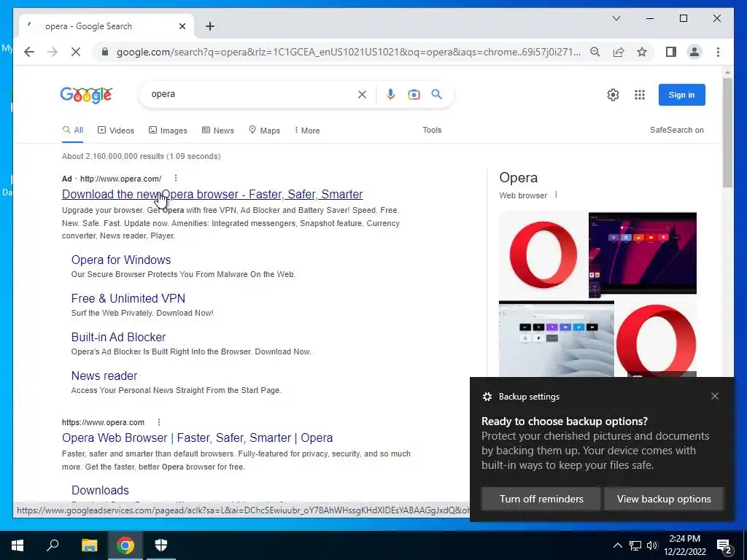Viewport: 747px width, 560px height.
Task: Open options for the Opera ad result
Action: [x=176, y=178]
